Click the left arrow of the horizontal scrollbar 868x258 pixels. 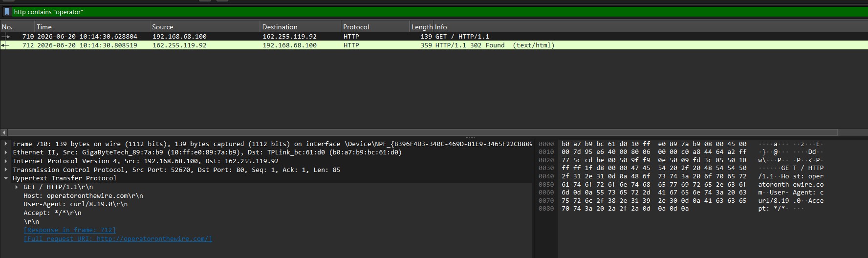(4, 132)
